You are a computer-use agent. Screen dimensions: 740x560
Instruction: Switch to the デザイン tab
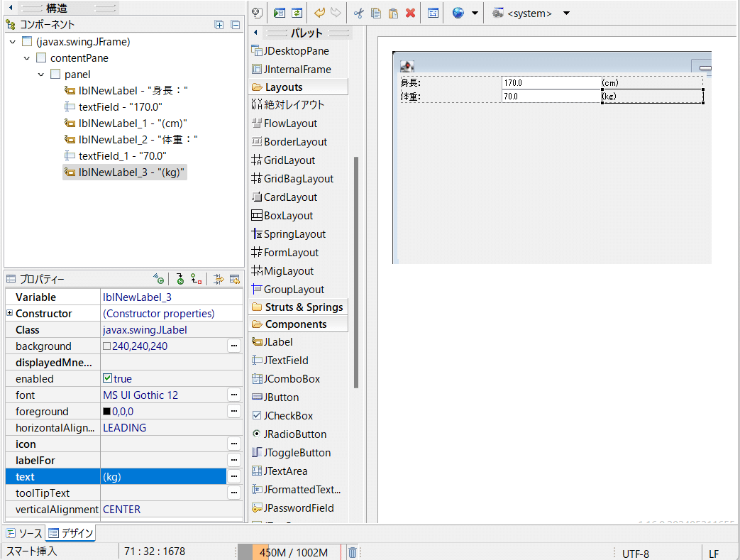pyautogui.click(x=71, y=533)
